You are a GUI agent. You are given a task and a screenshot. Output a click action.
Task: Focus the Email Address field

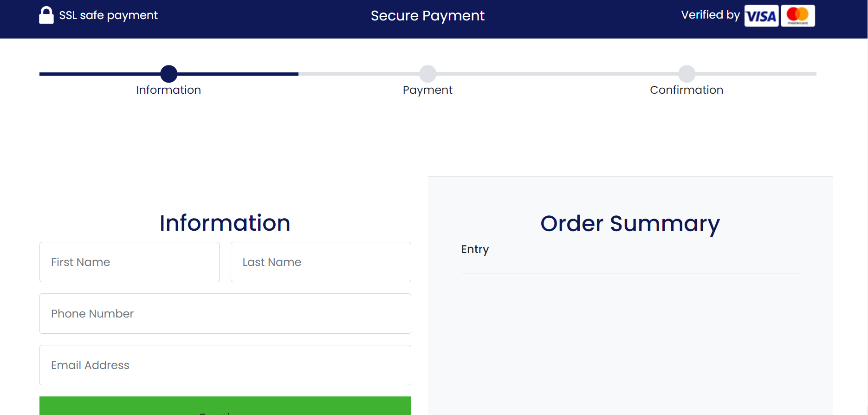225,365
